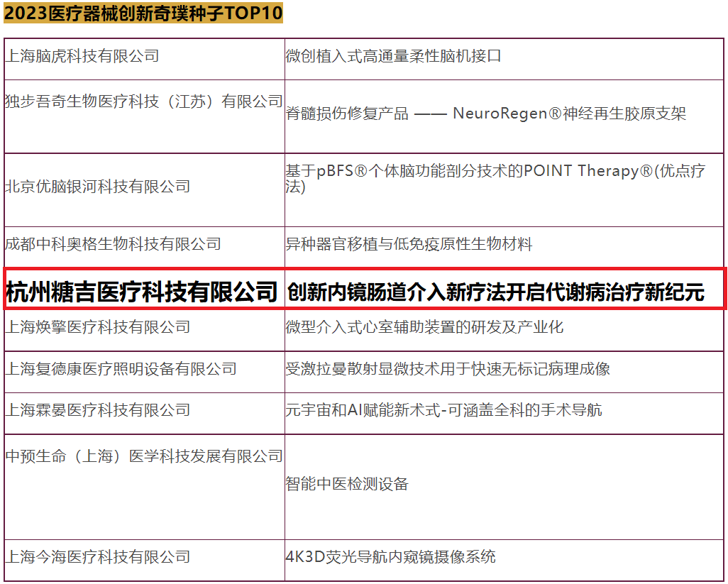Select the title 2023医疗器械创新奇璞种子TOP10
The height and width of the screenshot is (584, 728).
(143, 13)
